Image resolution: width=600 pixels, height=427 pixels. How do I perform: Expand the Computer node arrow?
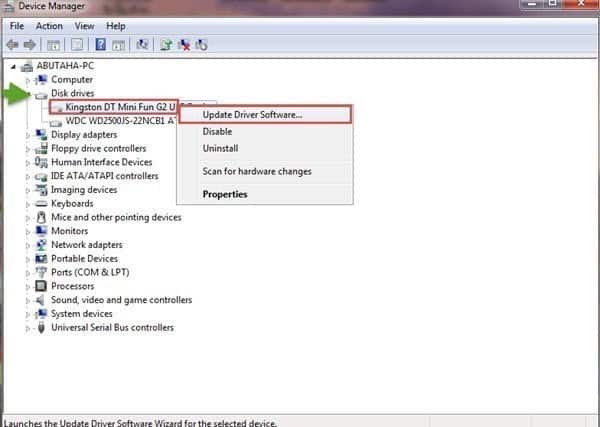[x=28, y=80]
